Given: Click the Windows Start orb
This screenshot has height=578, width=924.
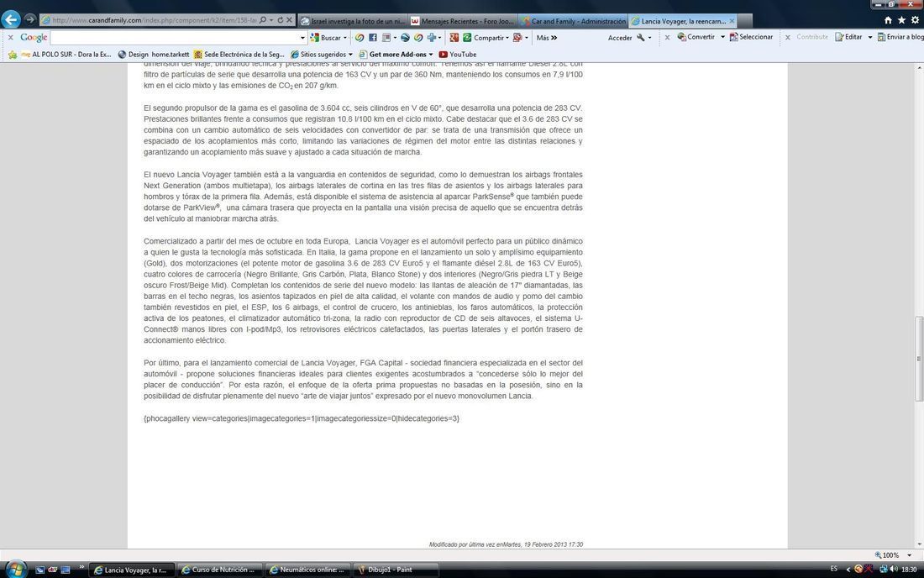Looking at the screenshot, I should pyautogui.click(x=16, y=569).
